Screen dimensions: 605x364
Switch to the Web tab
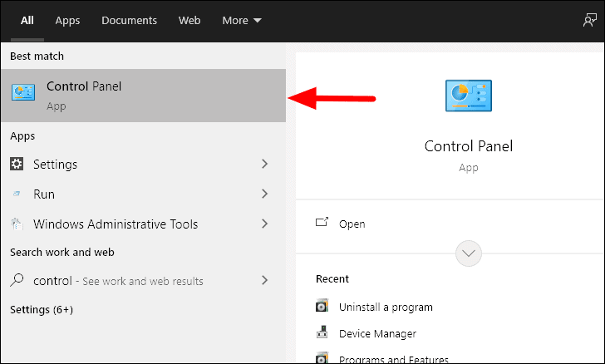point(189,21)
